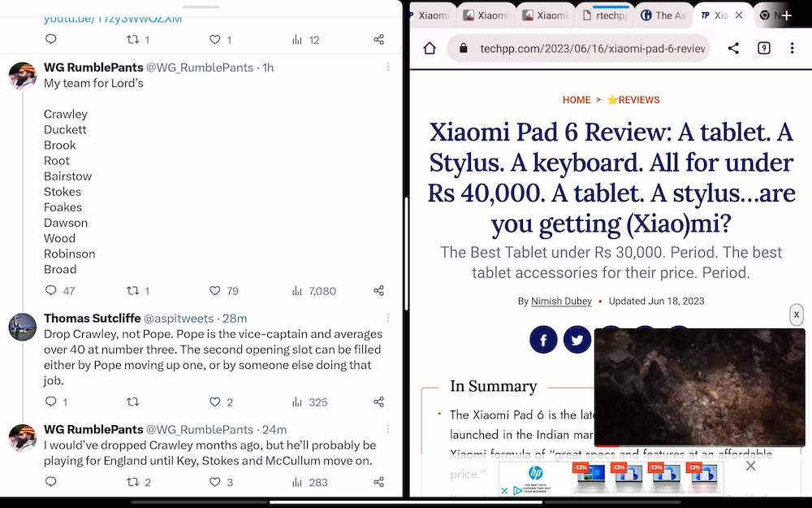Screen dimensions: 812x508
Task: Switch to 'The As' browser tab
Action: (664, 15)
